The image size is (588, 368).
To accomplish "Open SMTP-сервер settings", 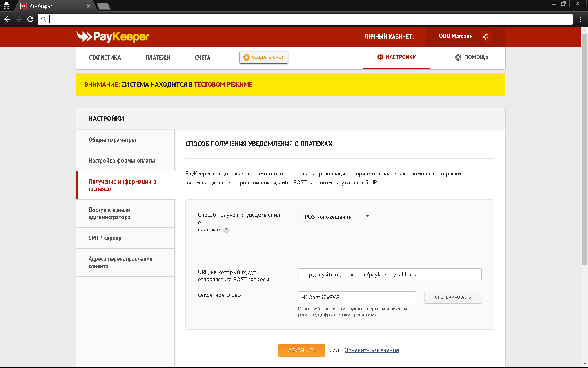I will pos(105,238).
